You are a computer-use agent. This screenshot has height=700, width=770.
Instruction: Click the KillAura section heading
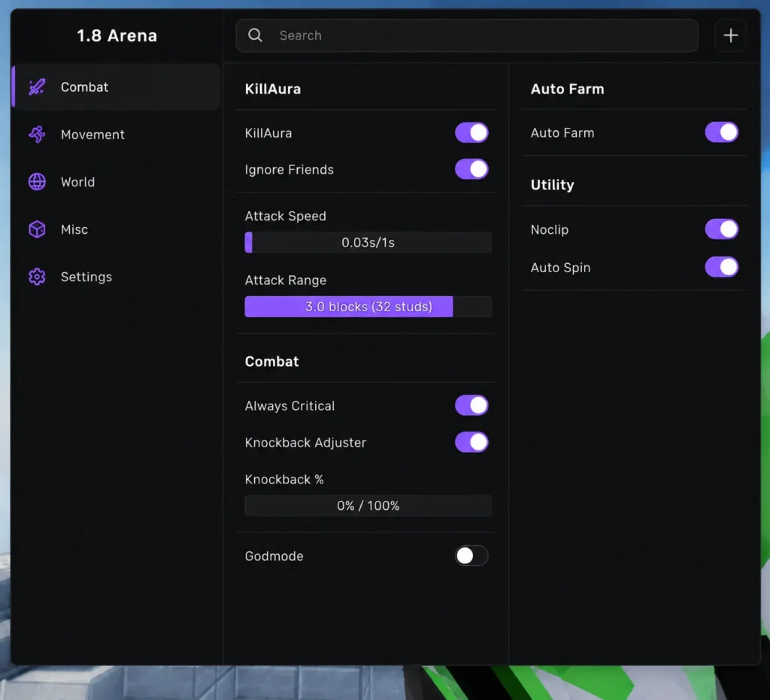pos(273,89)
